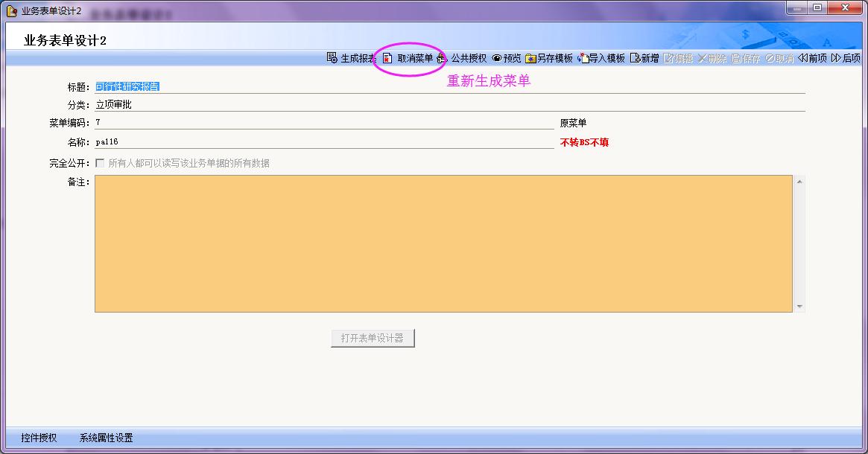This screenshot has width=868, height=454.
Task: Open the 系统属性设置 tab at bottom
Action: click(x=106, y=438)
